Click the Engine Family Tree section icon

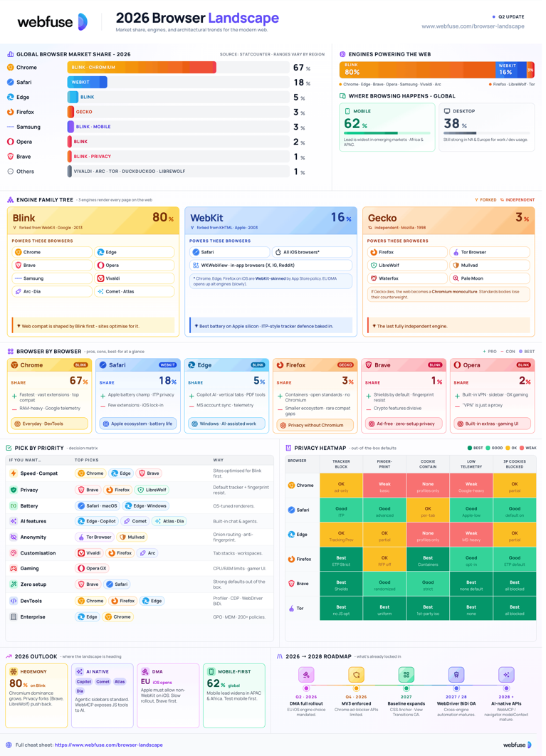(11, 199)
